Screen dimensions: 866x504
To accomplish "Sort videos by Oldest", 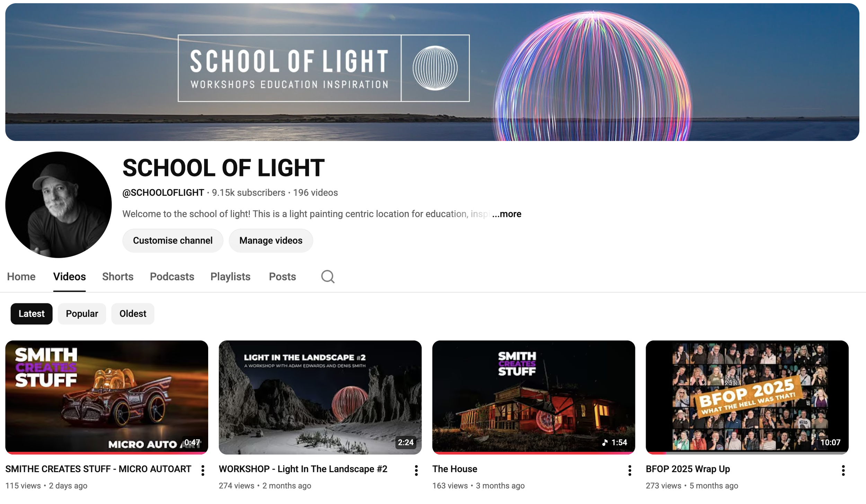I will pyautogui.click(x=133, y=313).
